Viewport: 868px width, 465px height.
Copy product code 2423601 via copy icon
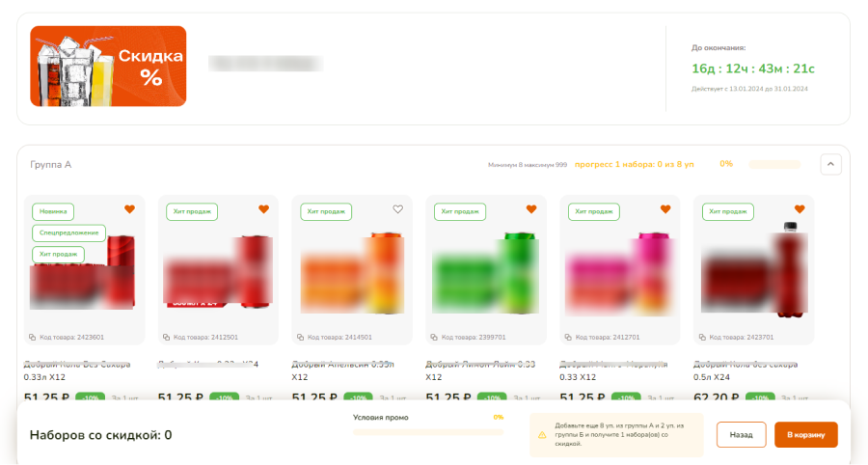tap(32, 337)
